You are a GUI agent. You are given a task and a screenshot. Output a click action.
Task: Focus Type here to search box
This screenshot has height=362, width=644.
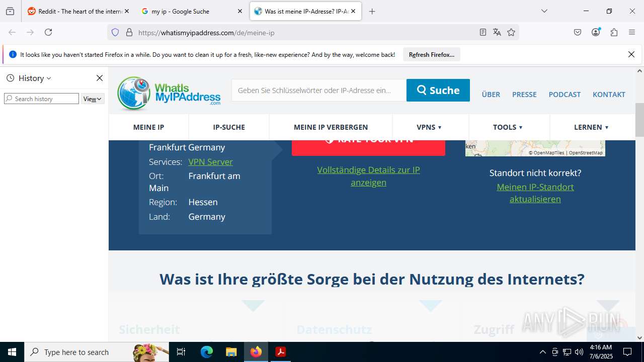point(97,352)
